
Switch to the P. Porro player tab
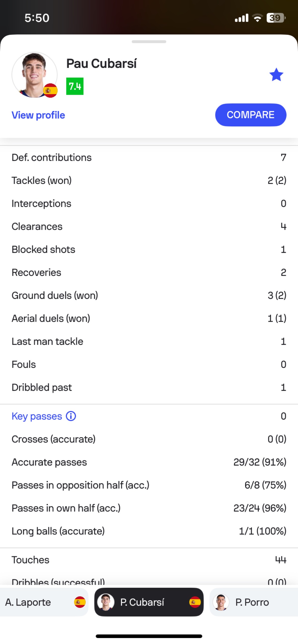tap(254, 602)
